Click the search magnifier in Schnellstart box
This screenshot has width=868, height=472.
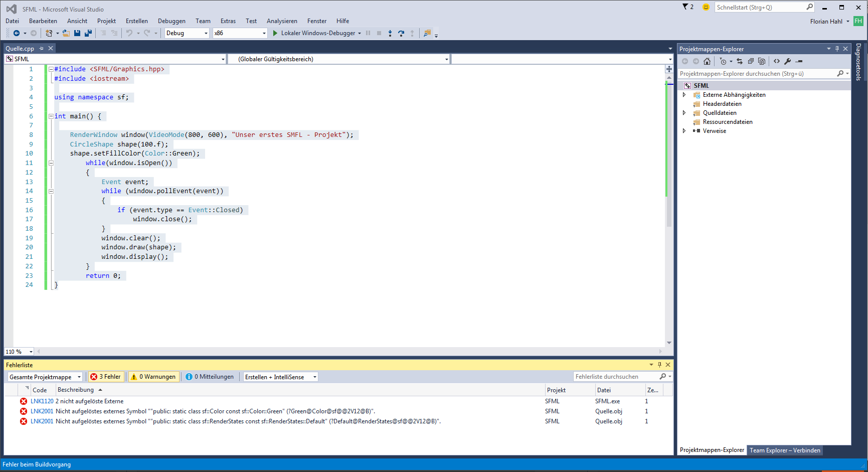click(809, 7)
